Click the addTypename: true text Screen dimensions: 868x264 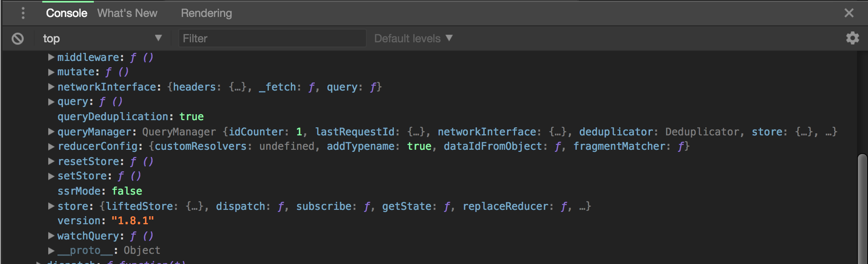379,146
